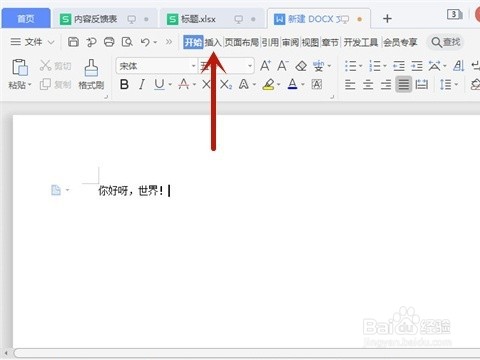480x360 pixels.
Task: Toggle align right
Action: (x=386, y=85)
